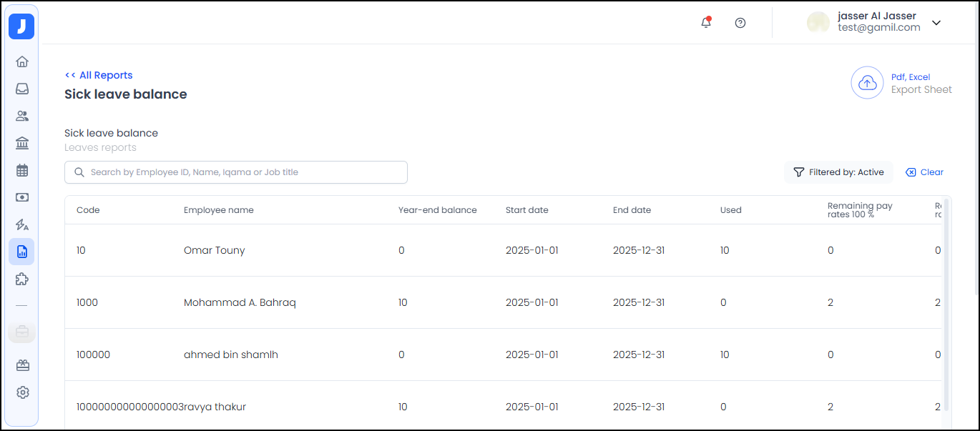Select the integrations puzzle icon
980x431 pixels.
[x=21, y=279]
